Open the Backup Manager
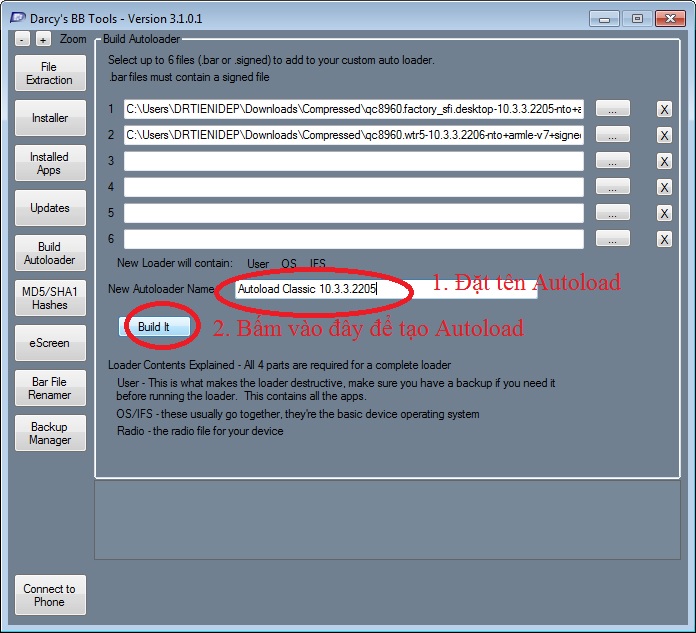 tap(50, 433)
